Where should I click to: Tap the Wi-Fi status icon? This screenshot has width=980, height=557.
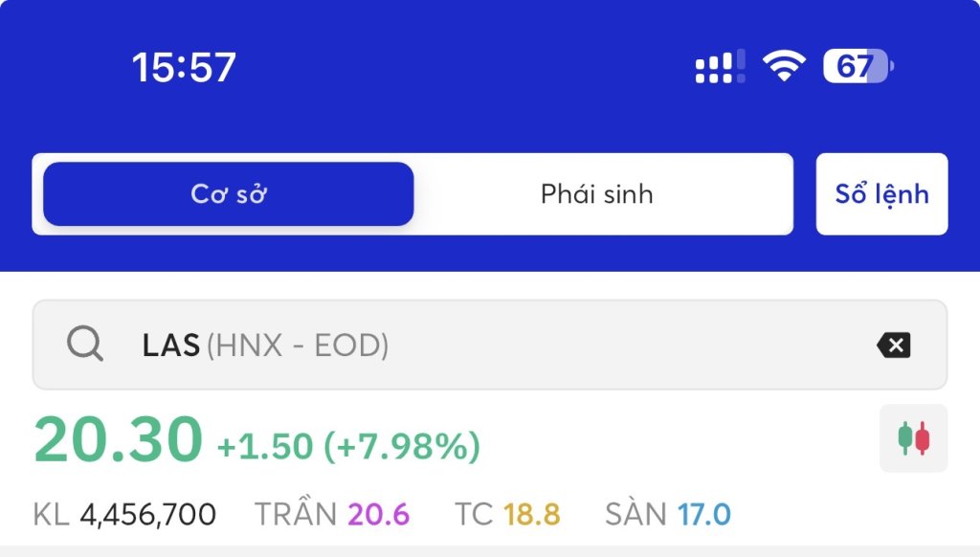784,66
